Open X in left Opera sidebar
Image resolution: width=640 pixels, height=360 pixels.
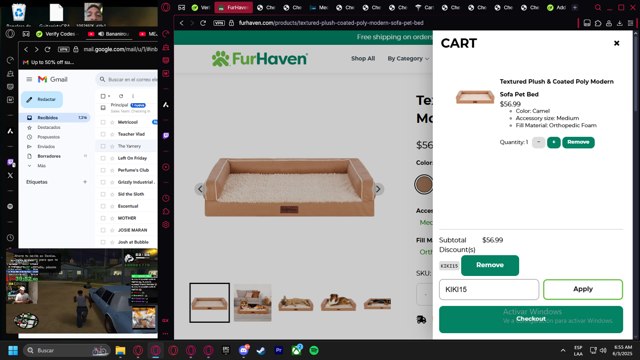[10, 176]
